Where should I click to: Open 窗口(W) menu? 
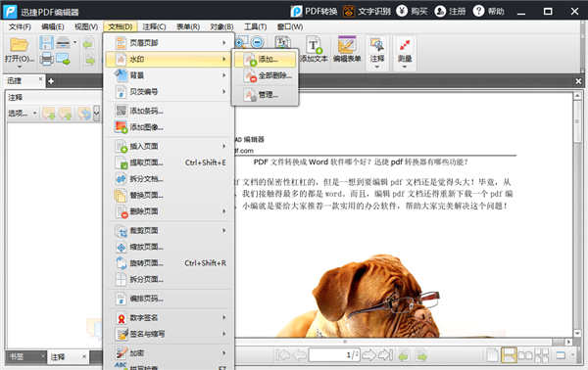coord(290,26)
